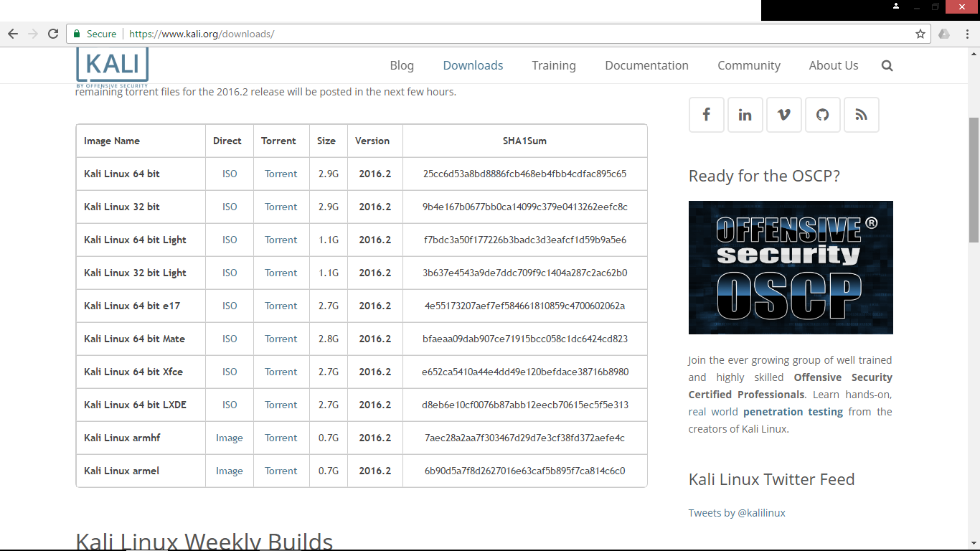This screenshot has width=980, height=551.
Task: Download ISO for Kali 64 bit Light
Action: 230,240
